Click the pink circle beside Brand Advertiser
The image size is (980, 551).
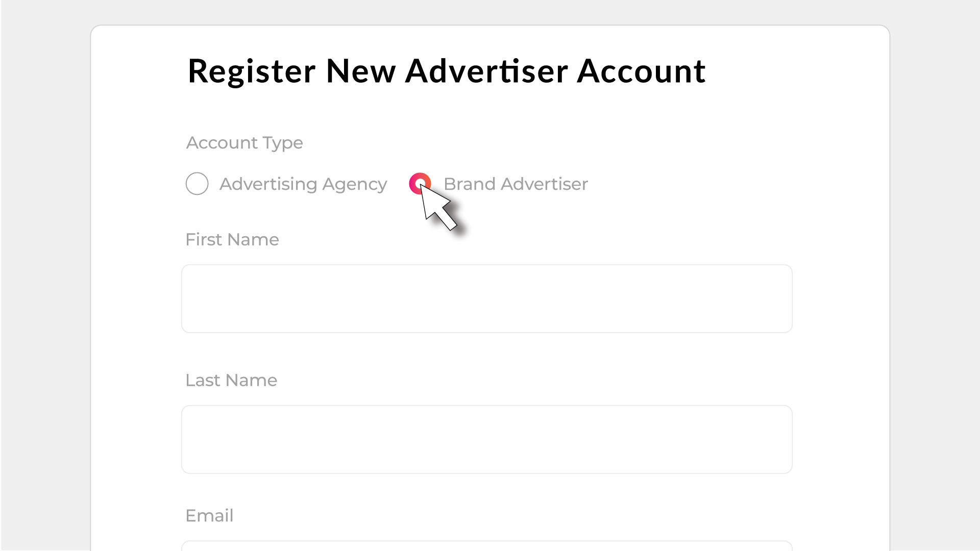420,184
